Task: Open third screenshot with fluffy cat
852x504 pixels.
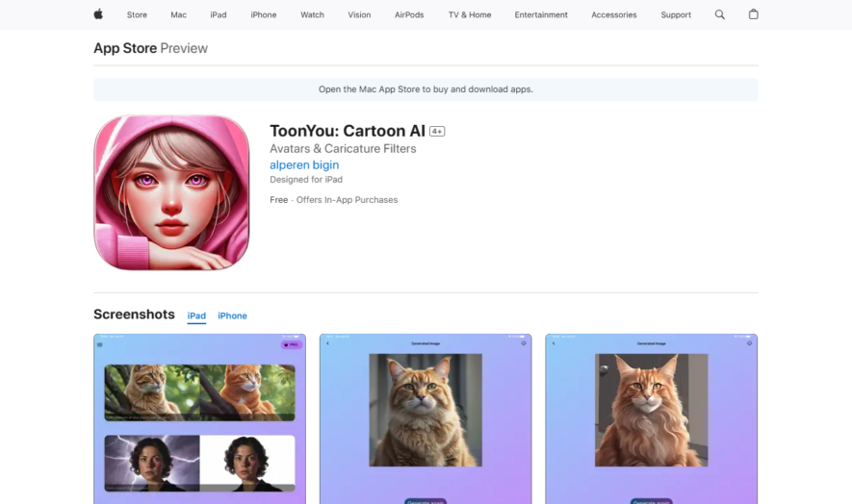Action: tap(652, 418)
